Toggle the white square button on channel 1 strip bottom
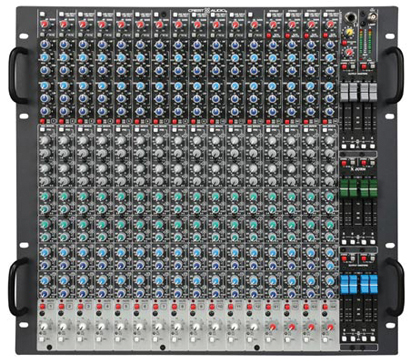Viewport: 410px width, 364px height. pos(43,340)
